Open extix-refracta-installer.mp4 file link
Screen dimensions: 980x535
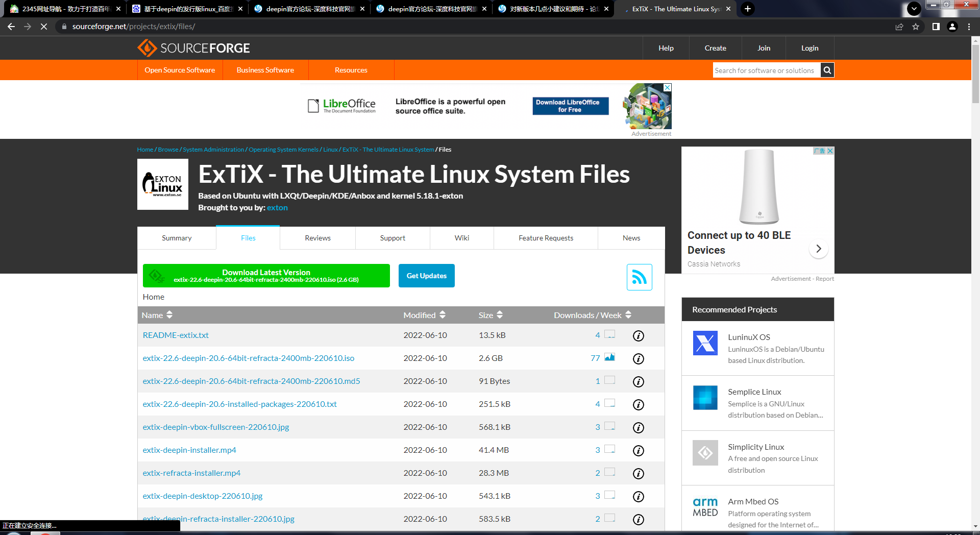click(191, 473)
